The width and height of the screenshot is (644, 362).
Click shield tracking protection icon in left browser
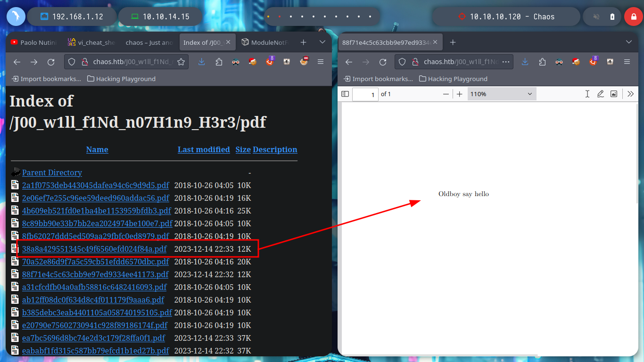[72, 62]
